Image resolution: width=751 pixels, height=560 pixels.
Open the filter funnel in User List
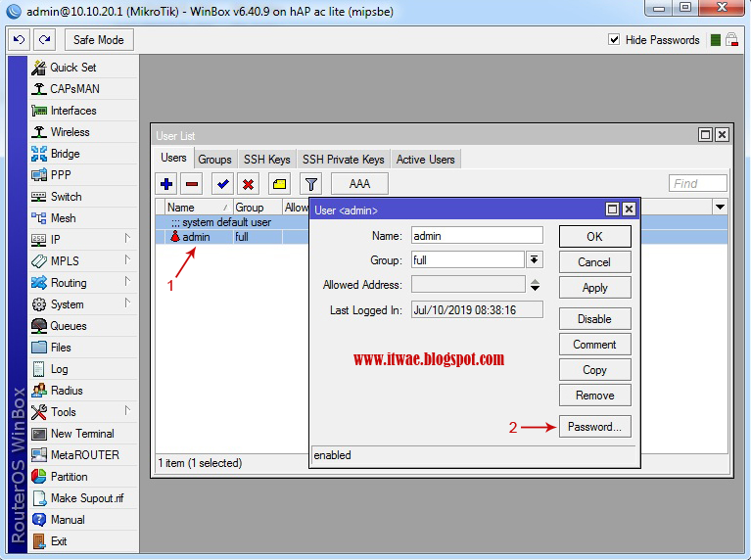click(x=310, y=184)
